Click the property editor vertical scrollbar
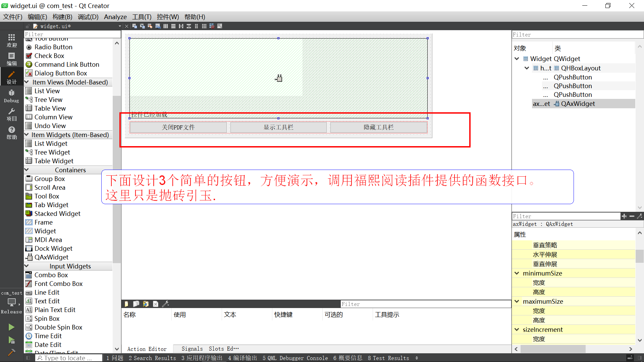Screen dimensions: 644x362 [x=639, y=256]
